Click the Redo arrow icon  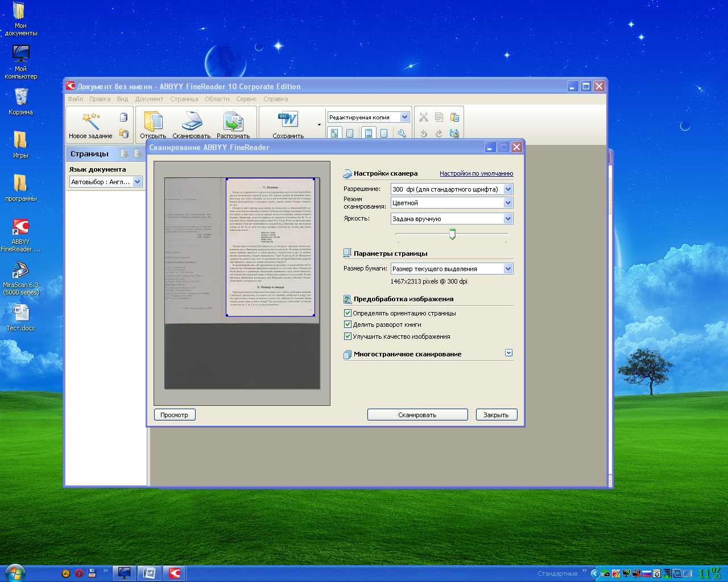(x=439, y=133)
